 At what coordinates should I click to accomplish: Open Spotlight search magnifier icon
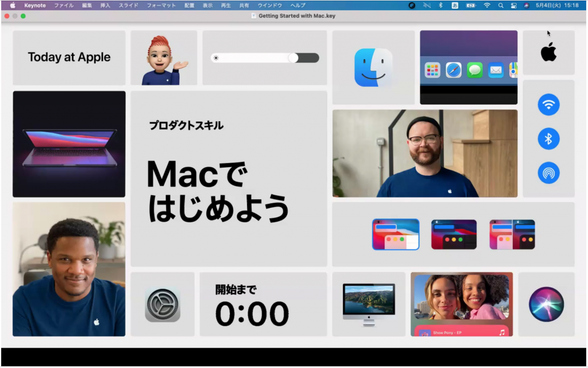501,5
